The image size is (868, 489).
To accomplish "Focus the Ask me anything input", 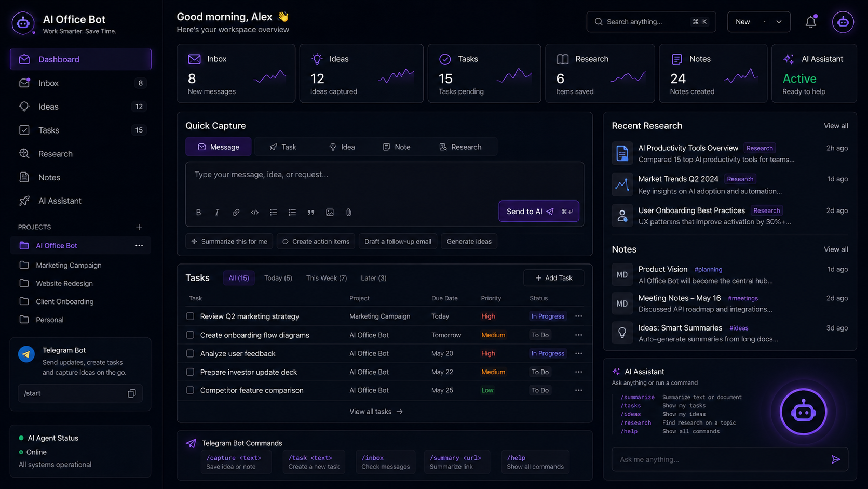I will click(x=729, y=459).
